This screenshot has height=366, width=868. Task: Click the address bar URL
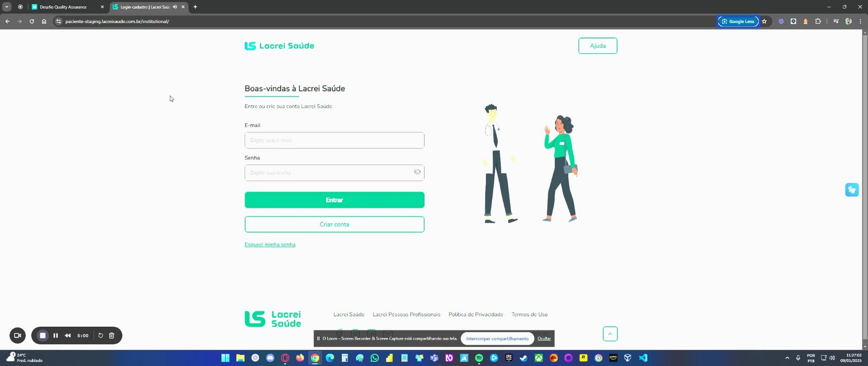pos(117,21)
